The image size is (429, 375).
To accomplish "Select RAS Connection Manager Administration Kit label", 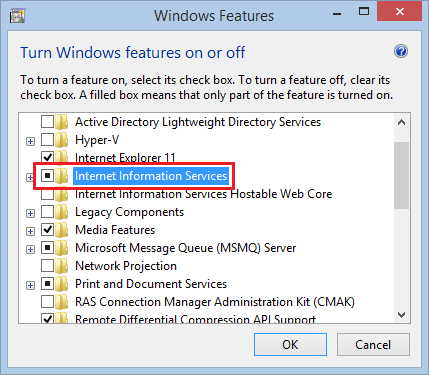I will click(215, 302).
